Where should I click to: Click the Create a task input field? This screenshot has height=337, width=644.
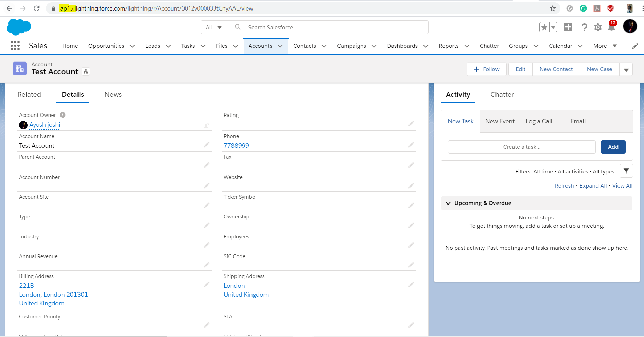[x=522, y=147]
